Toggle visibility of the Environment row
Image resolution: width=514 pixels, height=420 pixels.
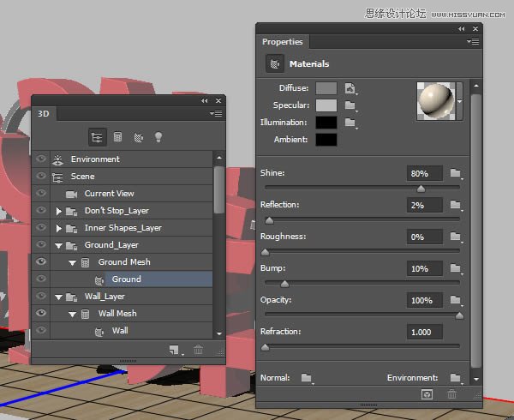click(41, 159)
